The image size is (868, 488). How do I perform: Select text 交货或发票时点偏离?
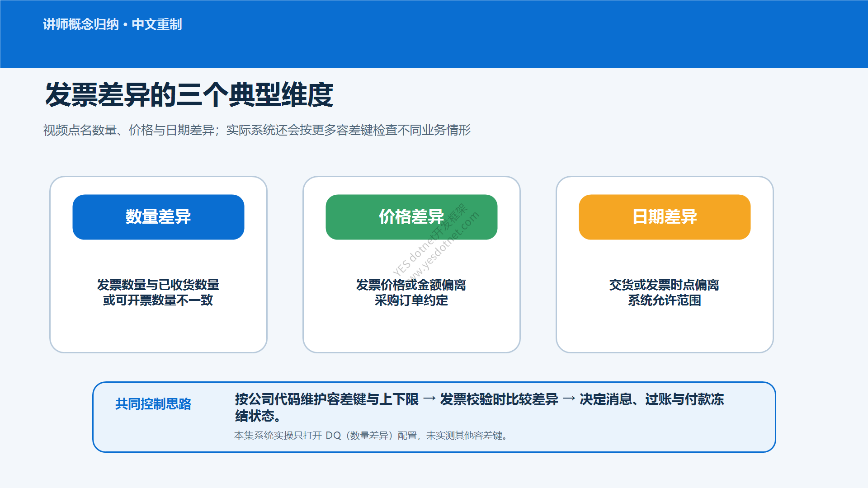pyautogui.click(x=664, y=285)
